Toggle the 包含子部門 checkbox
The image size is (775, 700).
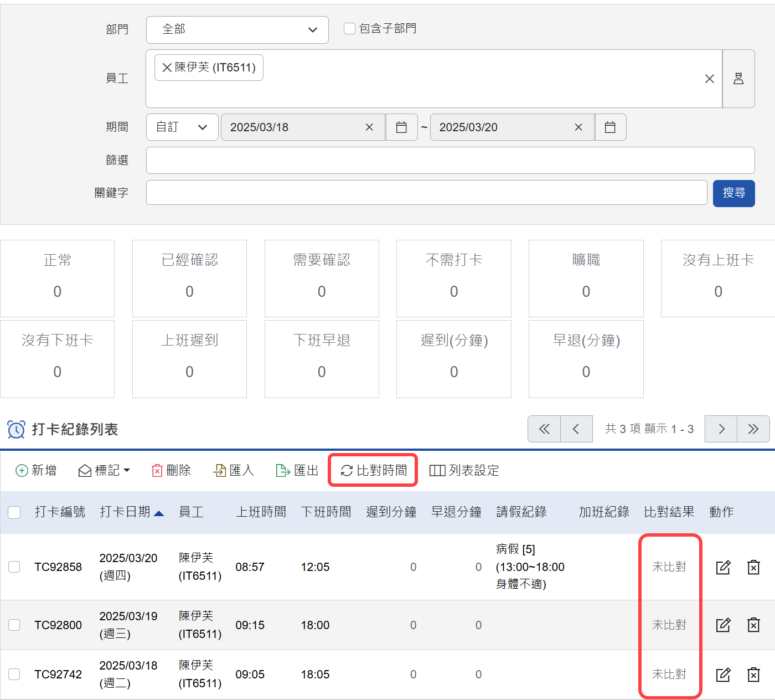pyautogui.click(x=349, y=28)
